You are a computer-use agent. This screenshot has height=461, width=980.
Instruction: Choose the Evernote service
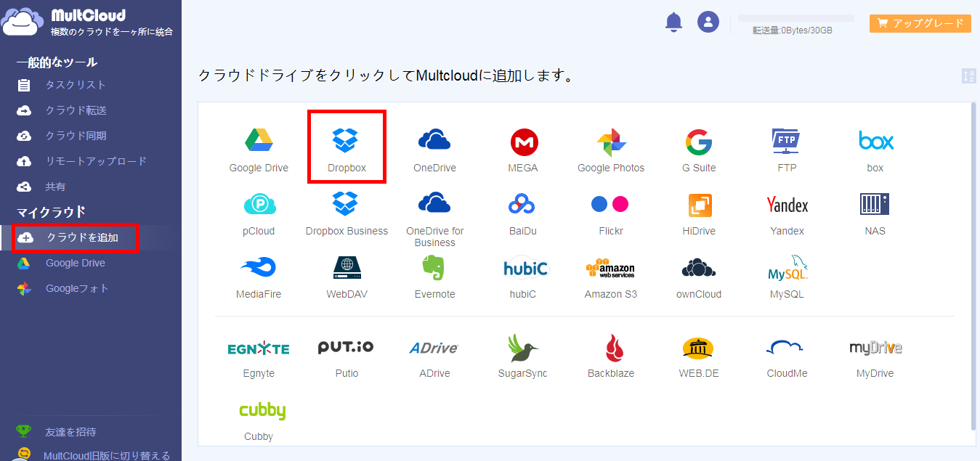click(x=434, y=277)
